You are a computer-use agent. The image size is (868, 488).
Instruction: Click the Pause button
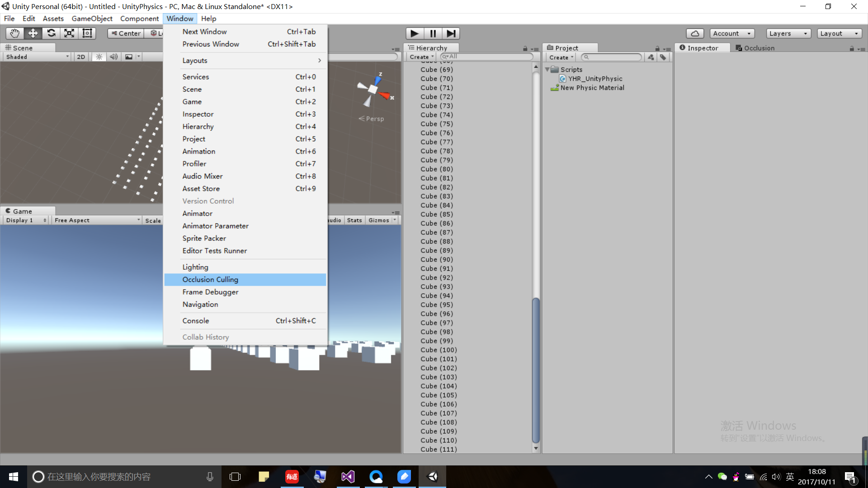pyautogui.click(x=433, y=33)
